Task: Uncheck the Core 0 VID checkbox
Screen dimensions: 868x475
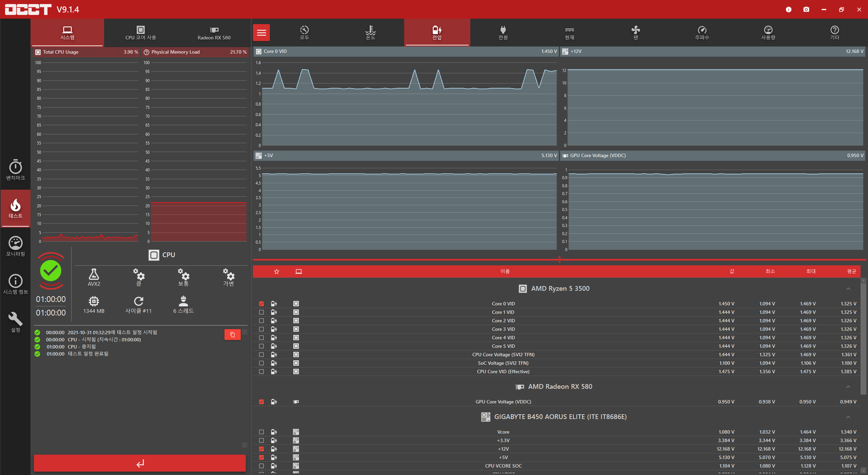Action: pyautogui.click(x=261, y=304)
